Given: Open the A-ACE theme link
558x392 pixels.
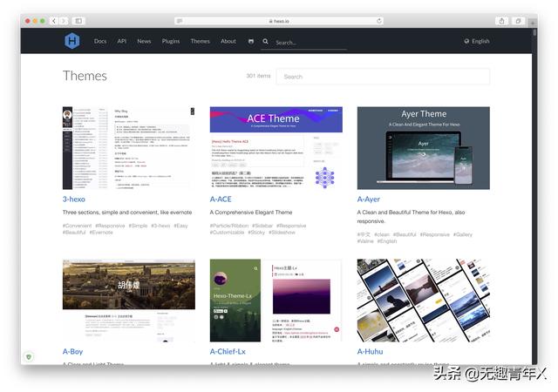Looking at the screenshot, I should coord(221,199).
